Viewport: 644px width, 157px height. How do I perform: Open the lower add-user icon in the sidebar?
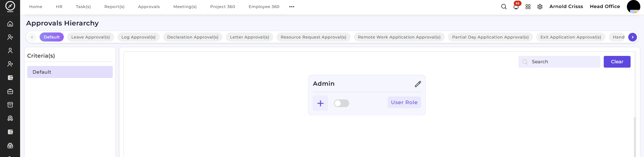(x=10, y=64)
